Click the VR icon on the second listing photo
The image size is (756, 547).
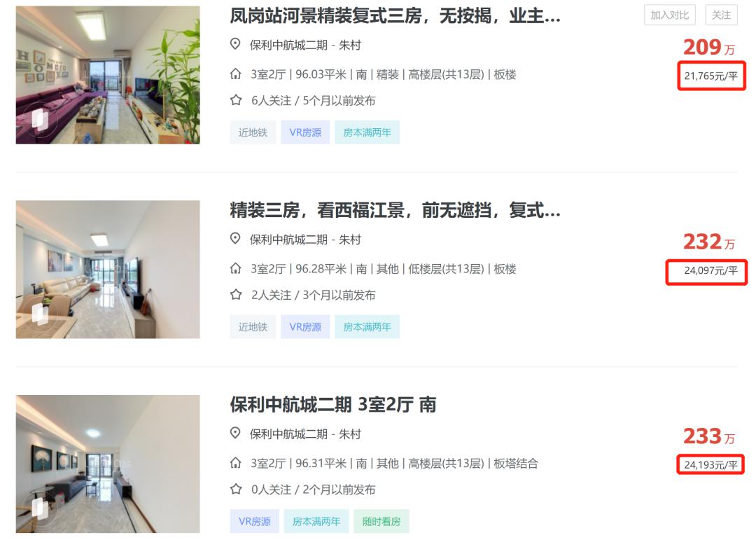click(39, 314)
